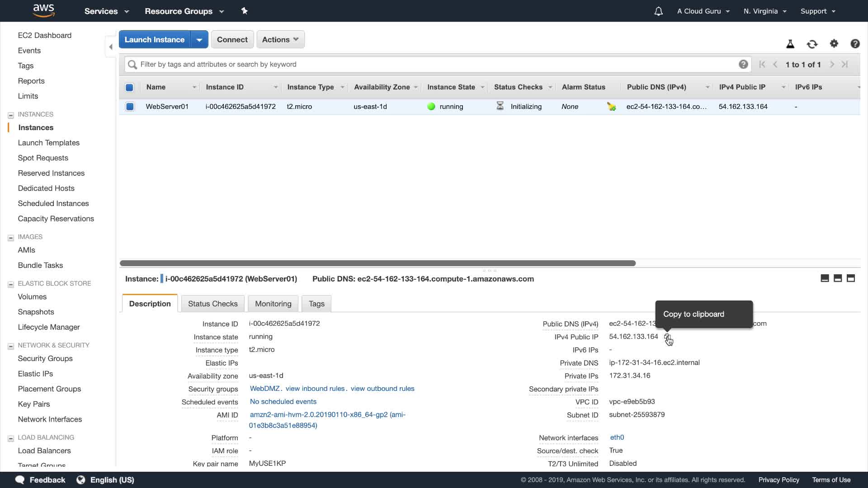The image size is (868, 488).
Task: Click the notifications bell icon
Action: tap(658, 11)
